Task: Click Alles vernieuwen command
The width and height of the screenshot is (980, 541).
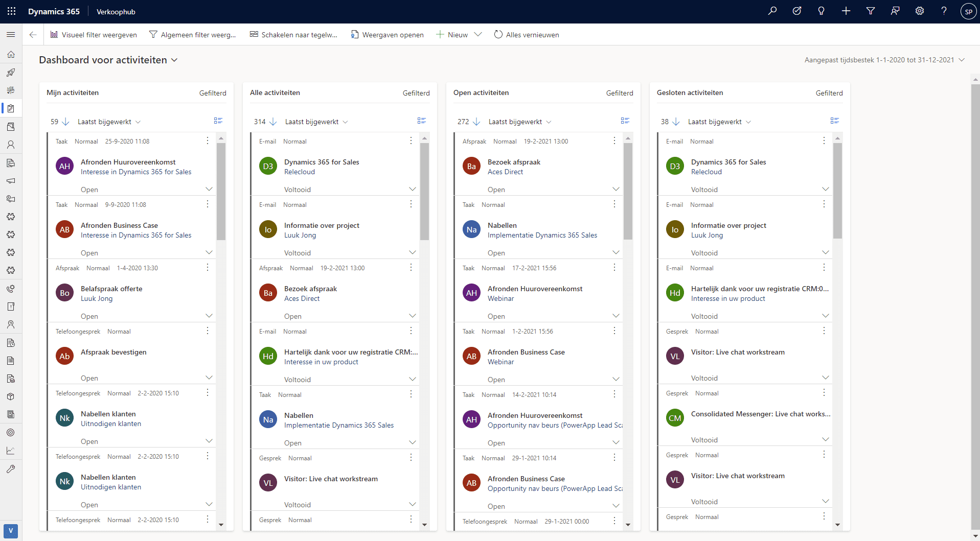Action: pos(527,35)
